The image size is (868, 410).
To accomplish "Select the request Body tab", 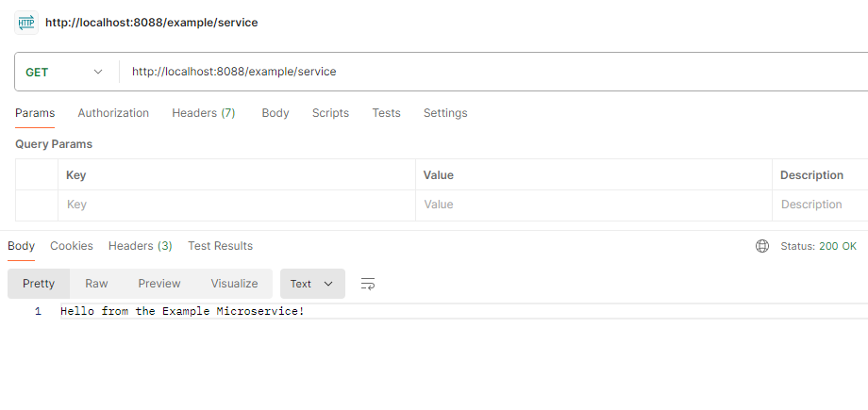I will pyautogui.click(x=275, y=113).
